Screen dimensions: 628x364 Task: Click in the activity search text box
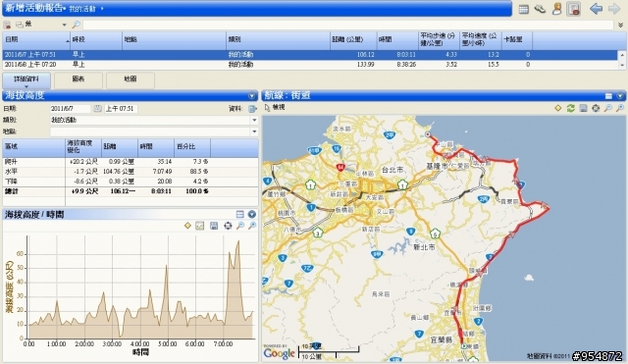pyautogui.click(x=347, y=25)
